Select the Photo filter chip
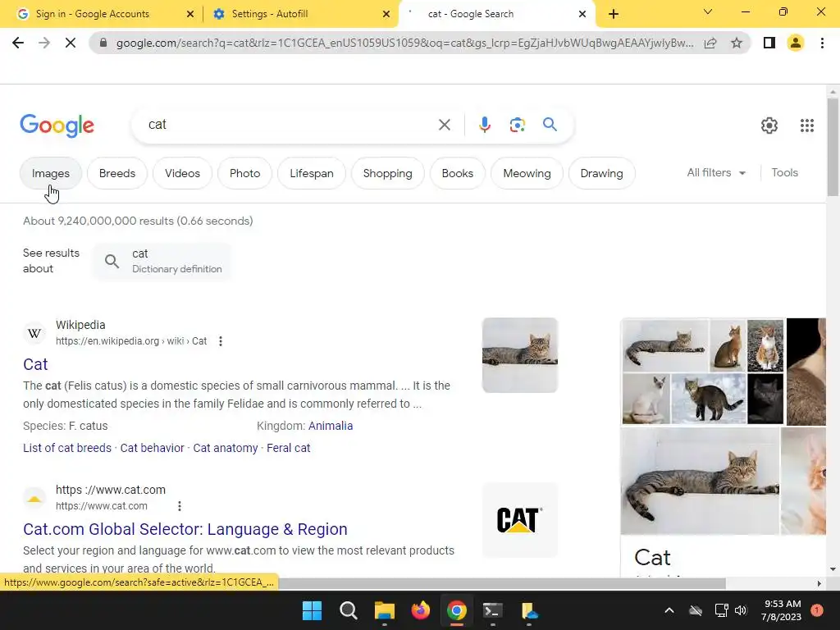840x630 pixels. pos(244,173)
